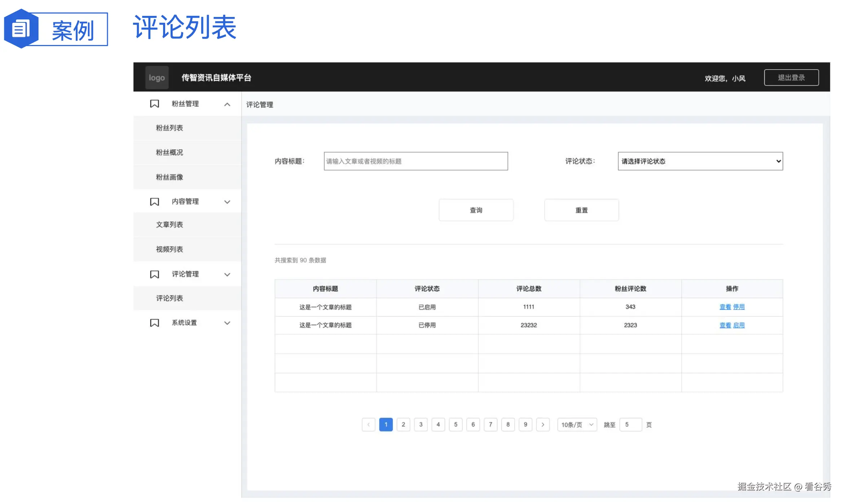Viewport: 844px width, 504px height.
Task: Collapse the 粉丝管理 section chevron
Action: tap(227, 104)
